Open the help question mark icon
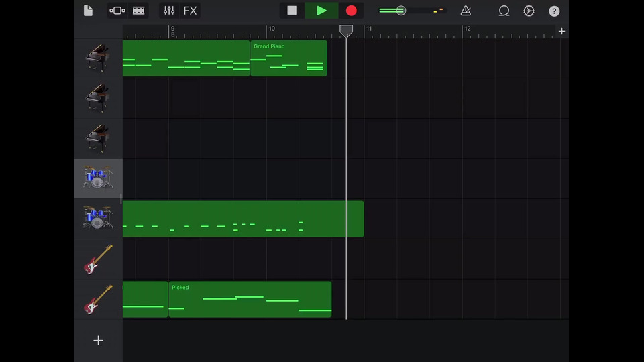 pos(555,11)
